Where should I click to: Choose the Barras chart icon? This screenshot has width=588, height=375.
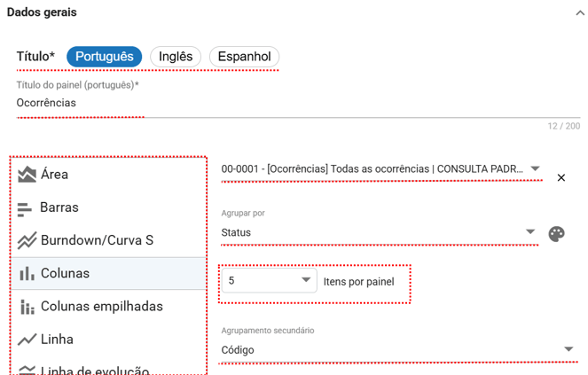26,207
